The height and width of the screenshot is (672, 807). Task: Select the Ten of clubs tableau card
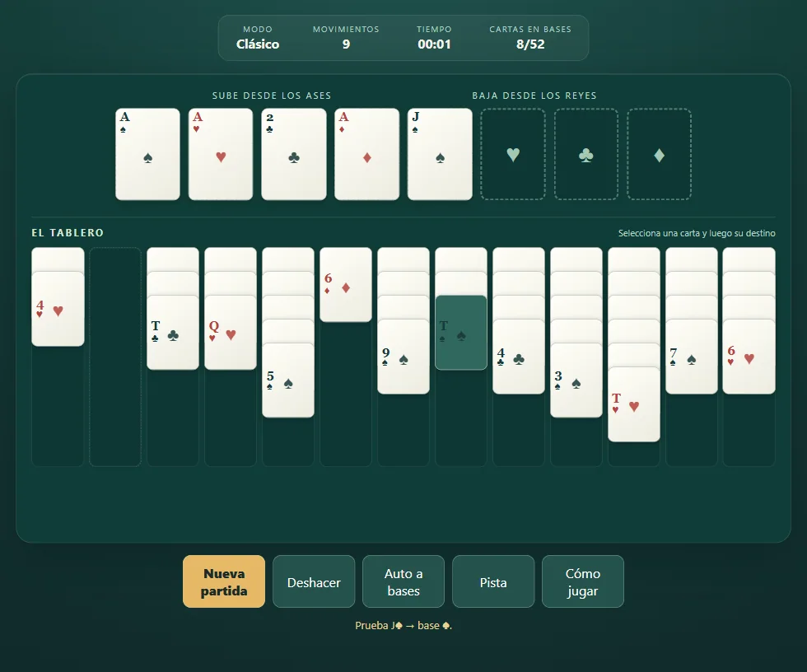173,333
